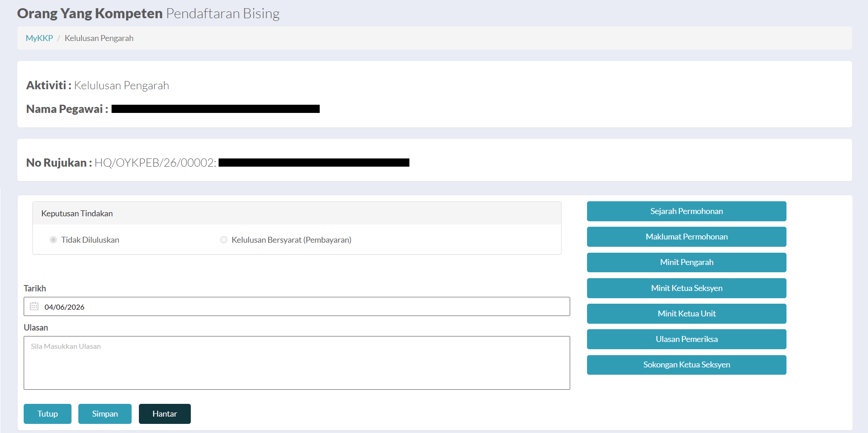Click the calendar icon in Tarikh field
Image resolution: width=868 pixels, height=433 pixels.
[34, 306]
